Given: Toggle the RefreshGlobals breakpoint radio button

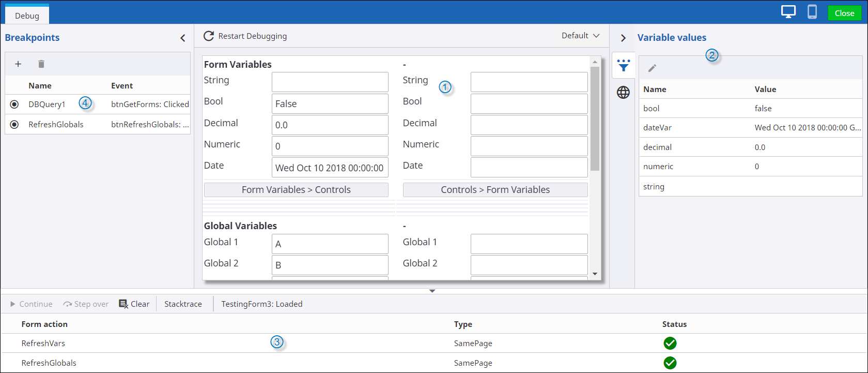Looking at the screenshot, I should pos(14,125).
